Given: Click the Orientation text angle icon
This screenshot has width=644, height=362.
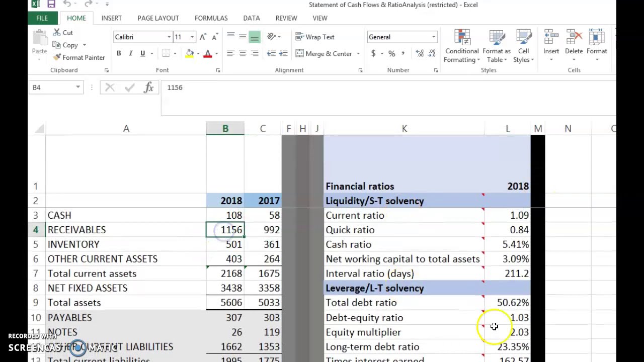Looking at the screenshot, I should point(272,37).
